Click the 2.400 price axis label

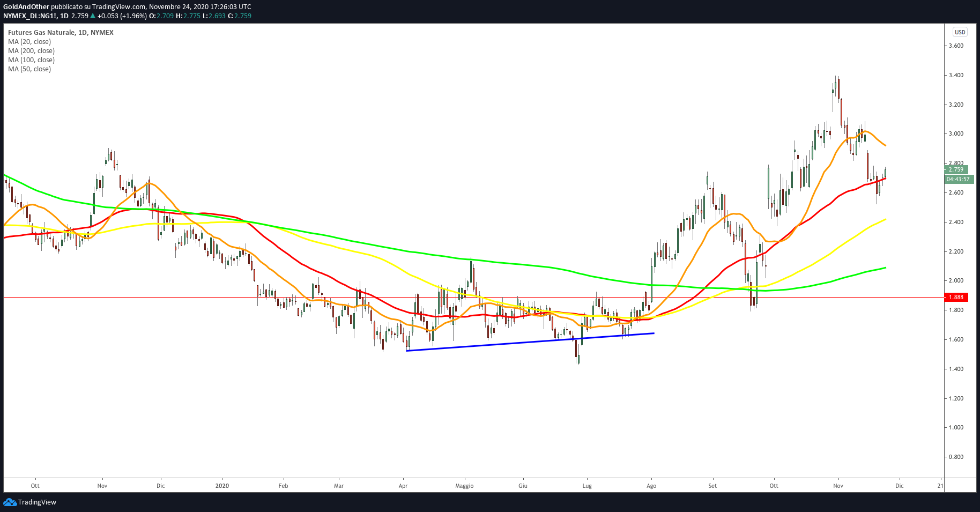(x=956, y=222)
